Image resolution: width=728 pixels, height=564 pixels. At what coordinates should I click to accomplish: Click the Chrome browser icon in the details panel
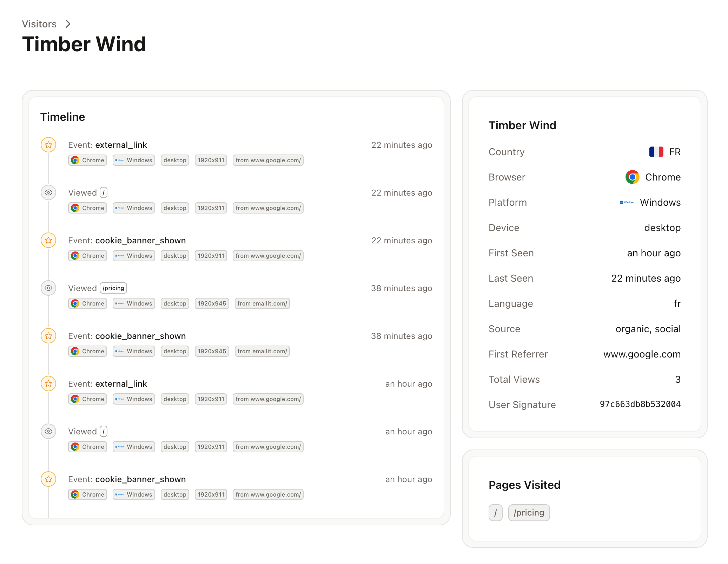632,177
